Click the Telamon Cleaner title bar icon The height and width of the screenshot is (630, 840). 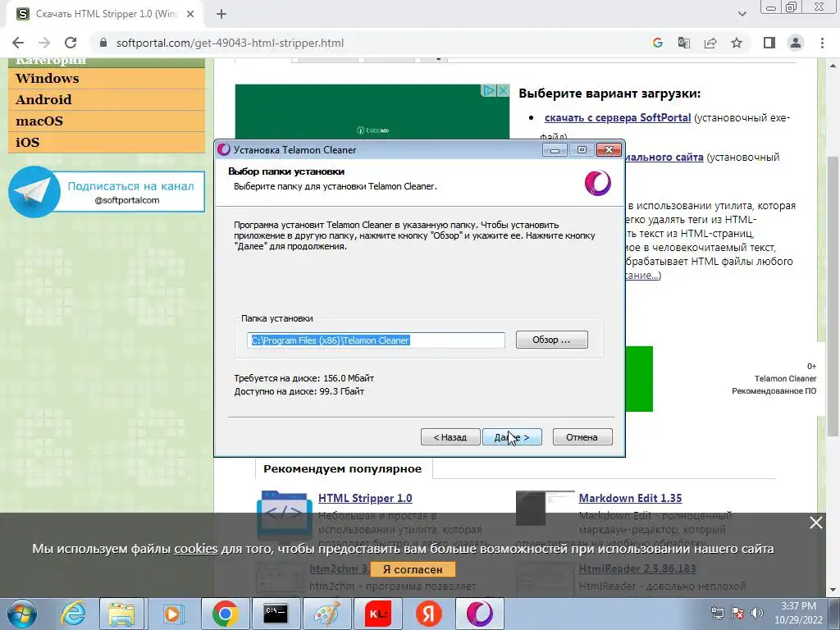tap(223, 149)
